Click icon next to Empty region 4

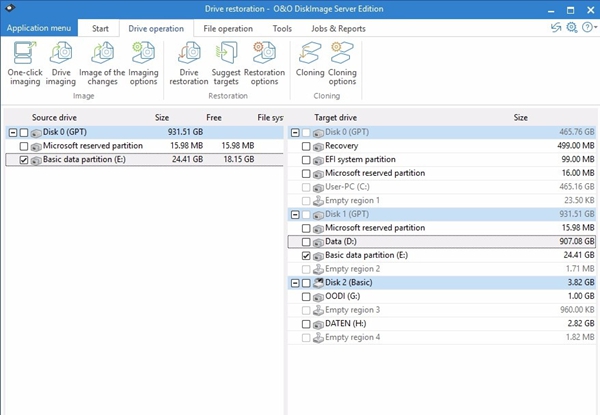click(318, 338)
